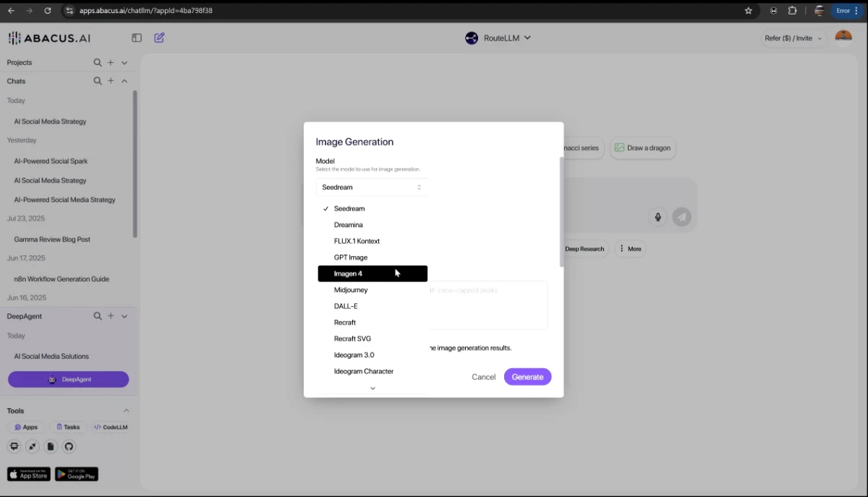Open the Chrome profile avatar in the toolbar
The width and height of the screenshot is (868, 497).
tap(820, 11)
